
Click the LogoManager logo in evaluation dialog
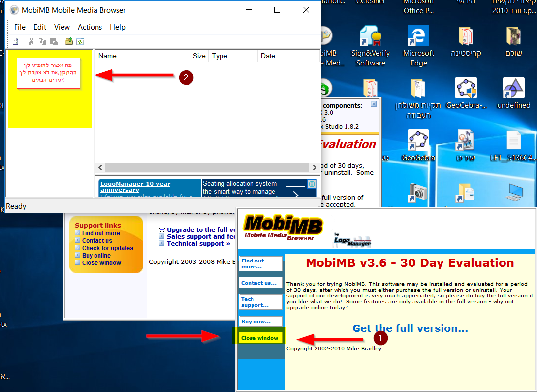point(352,240)
